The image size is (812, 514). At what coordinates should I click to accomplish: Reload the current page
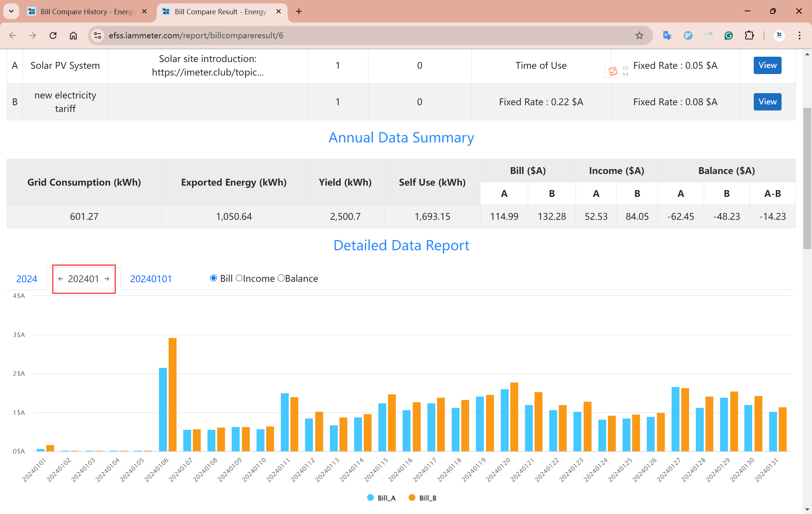click(x=53, y=35)
